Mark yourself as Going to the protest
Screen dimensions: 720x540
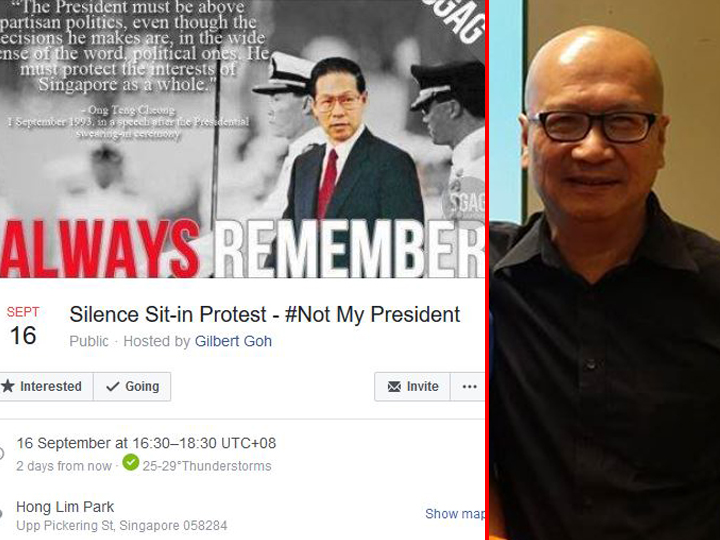coord(132,387)
